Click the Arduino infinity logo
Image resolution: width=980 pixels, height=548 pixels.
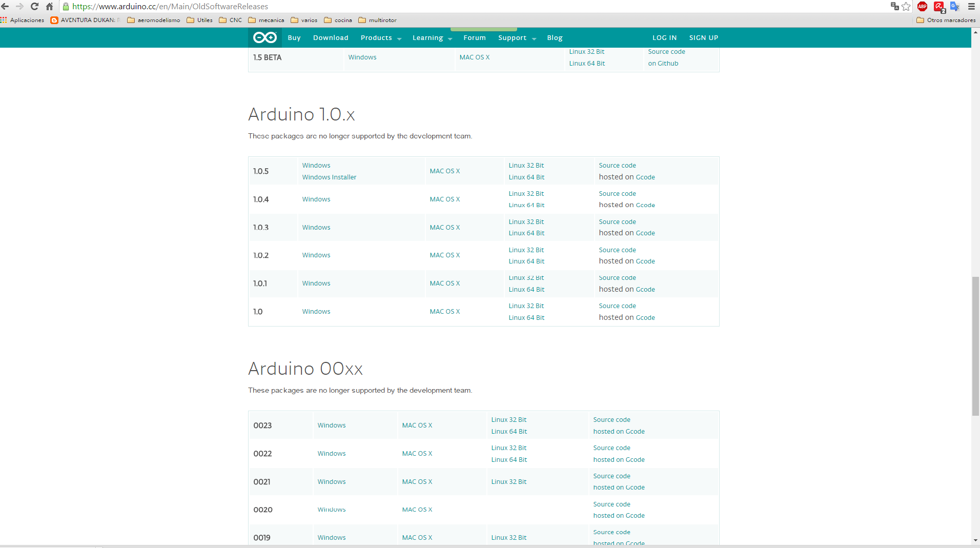[265, 37]
